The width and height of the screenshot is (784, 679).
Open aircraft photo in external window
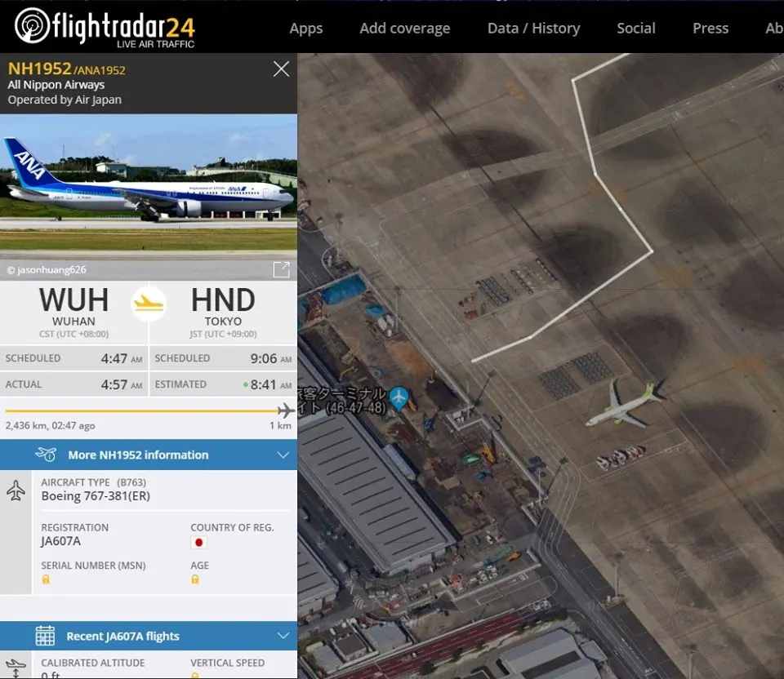pos(282,269)
